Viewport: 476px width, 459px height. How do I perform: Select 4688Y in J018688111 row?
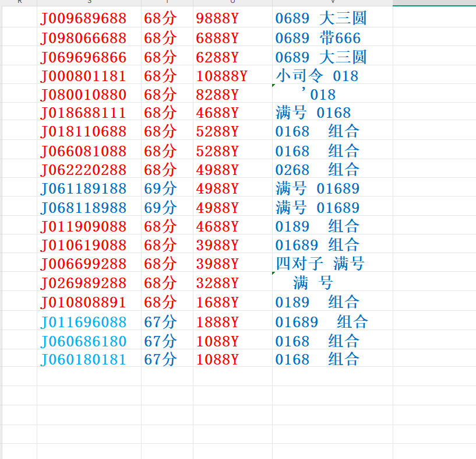coord(233,111)
